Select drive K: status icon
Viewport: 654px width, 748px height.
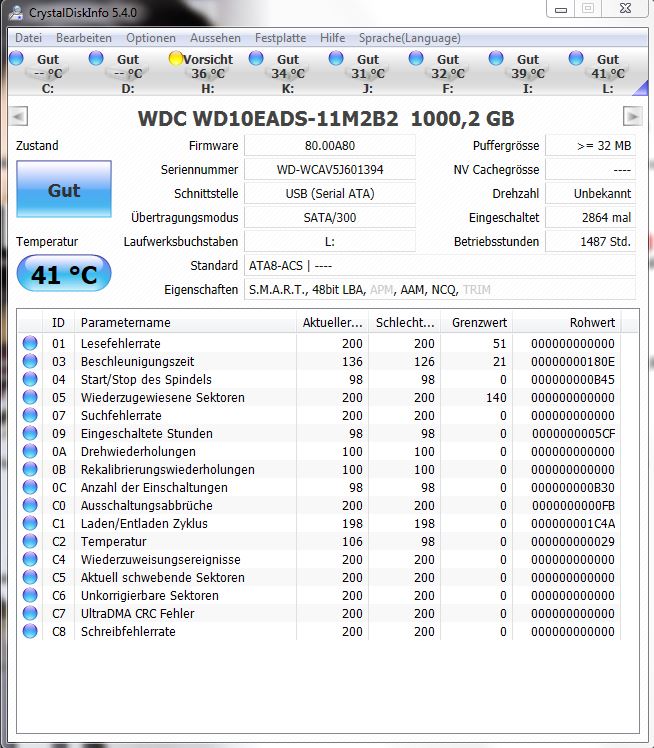(256, 59)
